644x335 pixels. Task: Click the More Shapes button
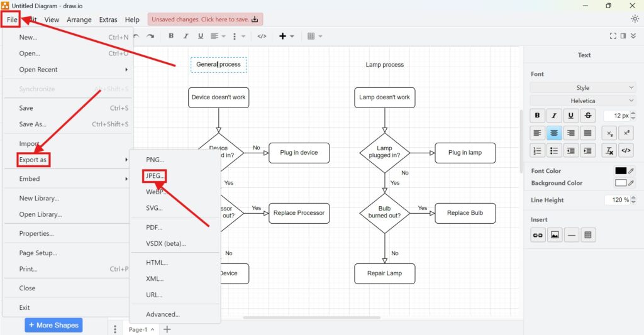[x=53, y=325]
